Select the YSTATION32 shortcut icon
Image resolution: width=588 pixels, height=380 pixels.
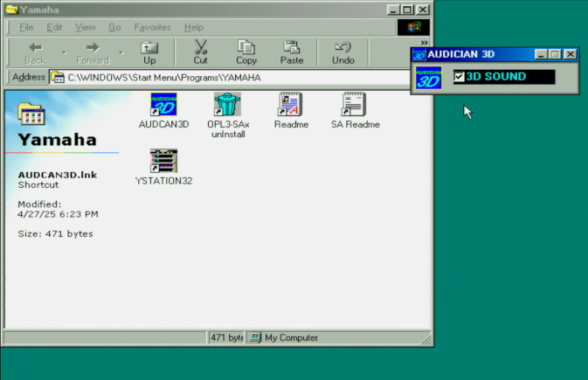tap(163, 162)
